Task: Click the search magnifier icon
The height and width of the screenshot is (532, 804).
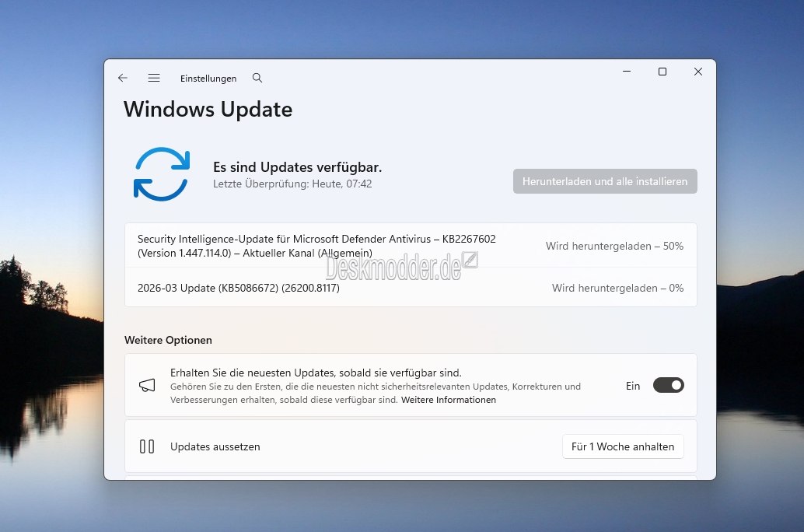Action: (x=257, y=79)
